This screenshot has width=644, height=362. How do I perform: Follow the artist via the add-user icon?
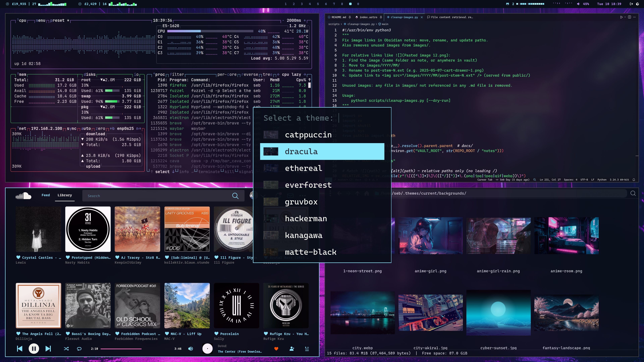(292, 349)
